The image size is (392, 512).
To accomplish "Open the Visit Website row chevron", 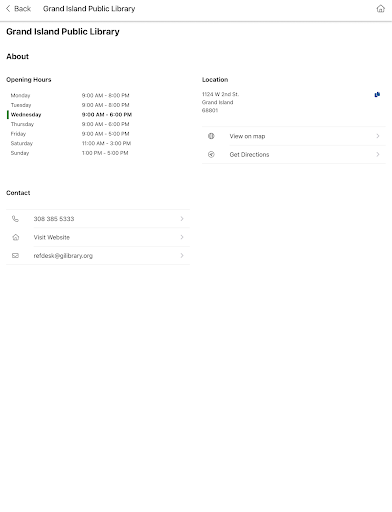I will (182, 237).
